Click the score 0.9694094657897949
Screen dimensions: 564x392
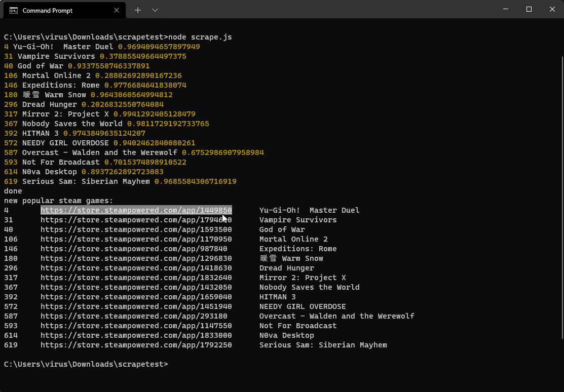pos(159,47)
